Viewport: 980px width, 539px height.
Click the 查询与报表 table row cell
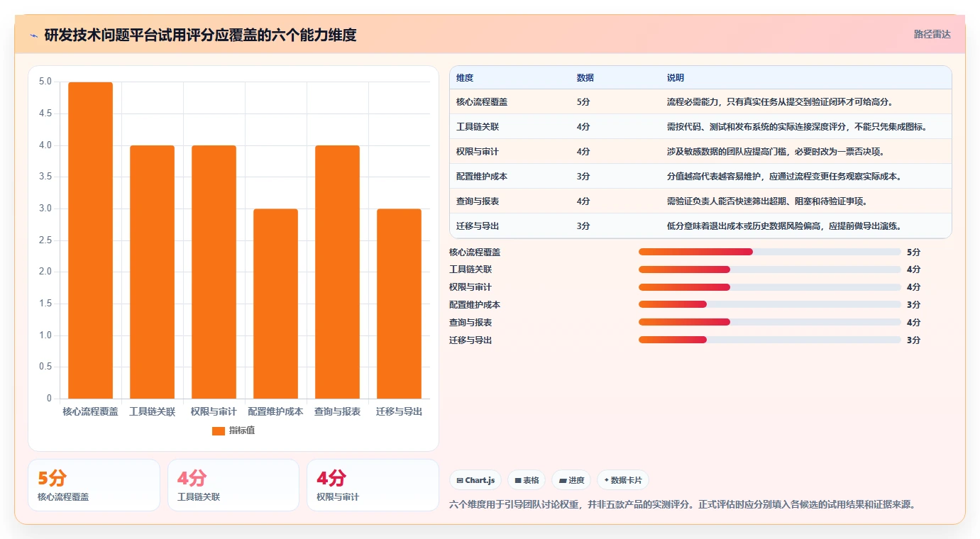pos(478,201)
